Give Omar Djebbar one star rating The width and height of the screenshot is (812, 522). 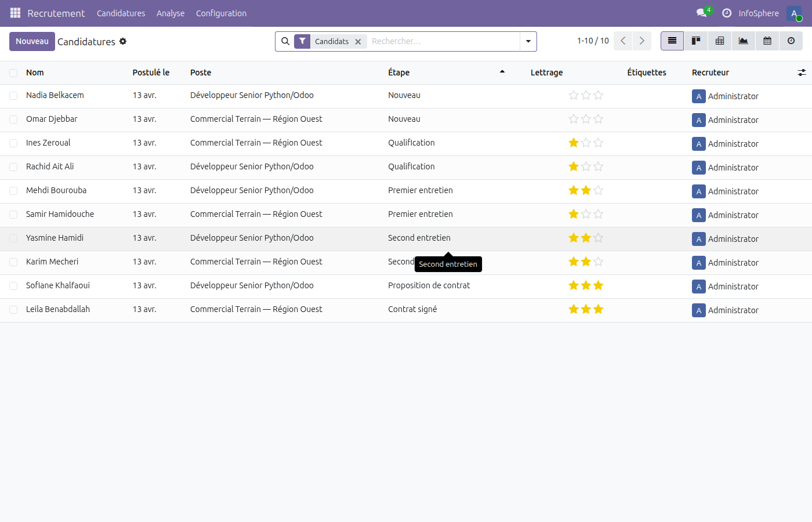coord(573,119)
